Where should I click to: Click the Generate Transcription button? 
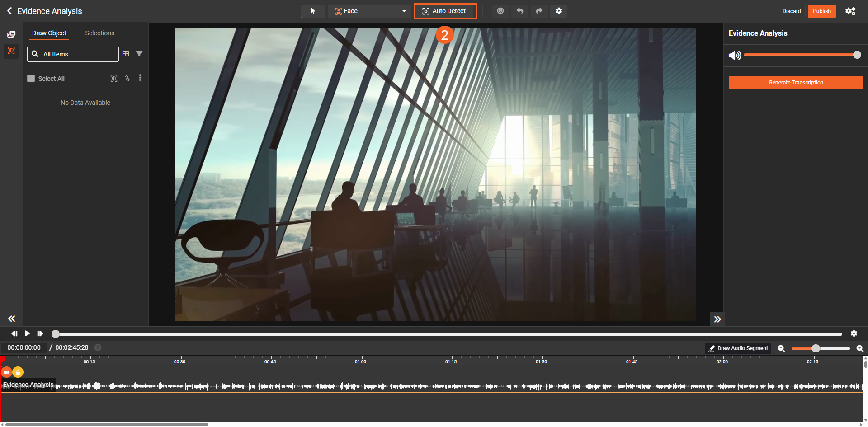pos(796,83)
